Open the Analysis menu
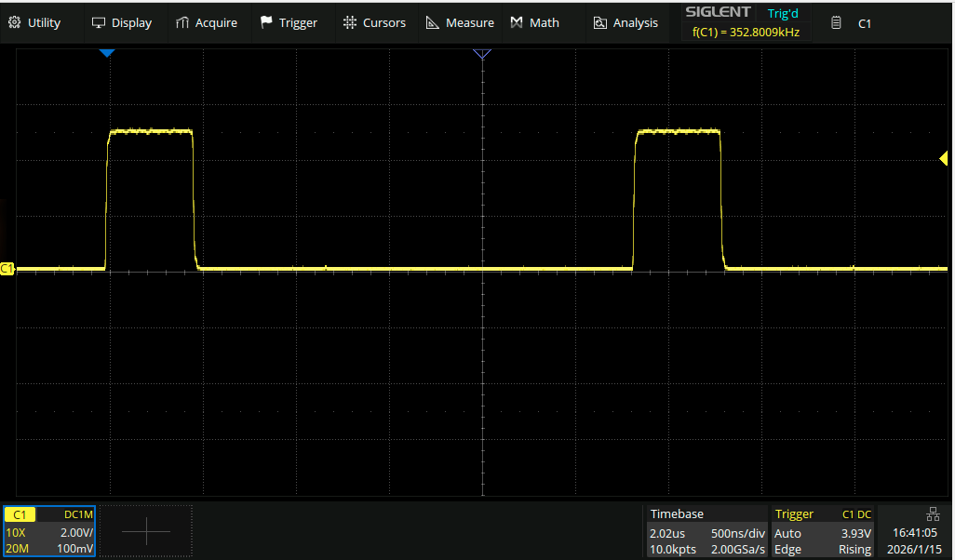 tap(625, 22)
